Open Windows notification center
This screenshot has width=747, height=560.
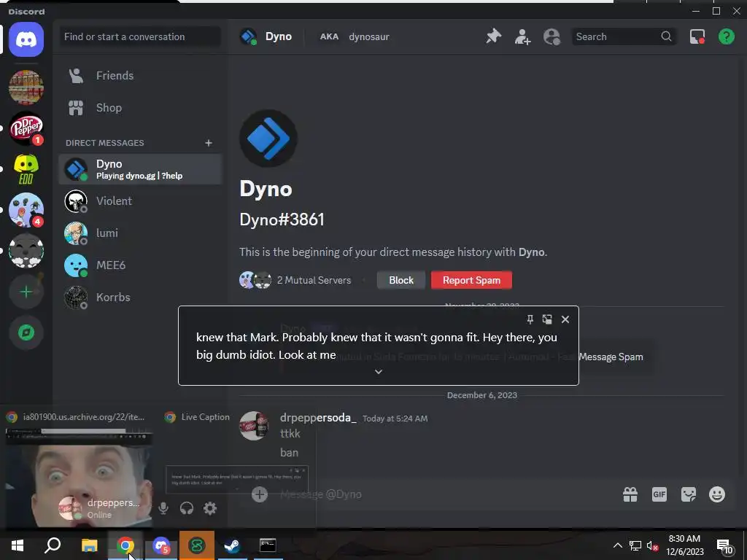pos(724,546)
